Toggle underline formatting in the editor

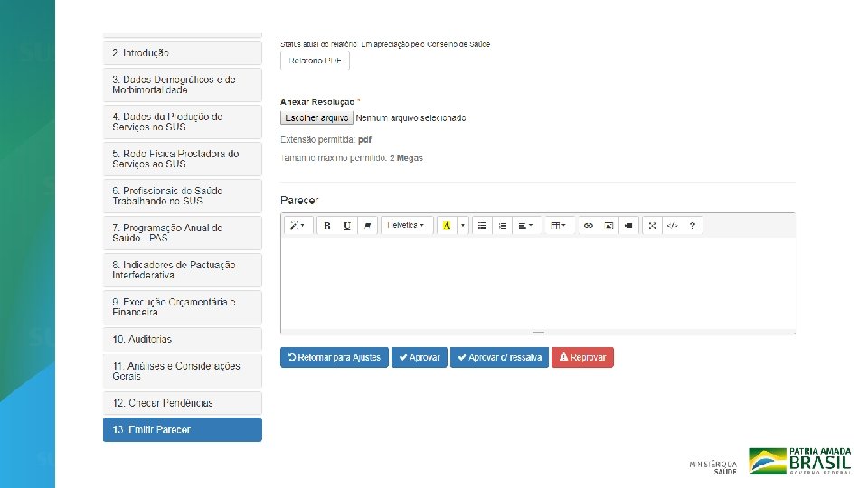tap(347, 225)
